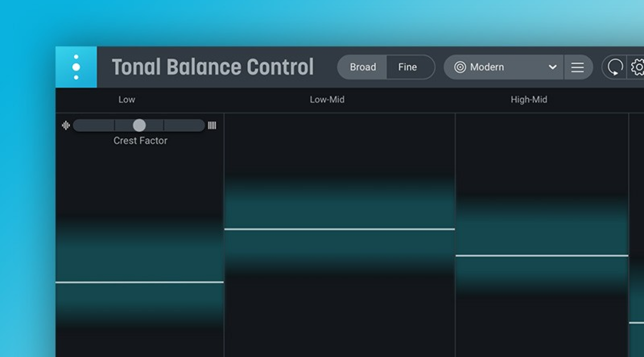Switch to Fine view mode
The width and height of the screenshot is (644, 357).
click(x=408, y=67)
